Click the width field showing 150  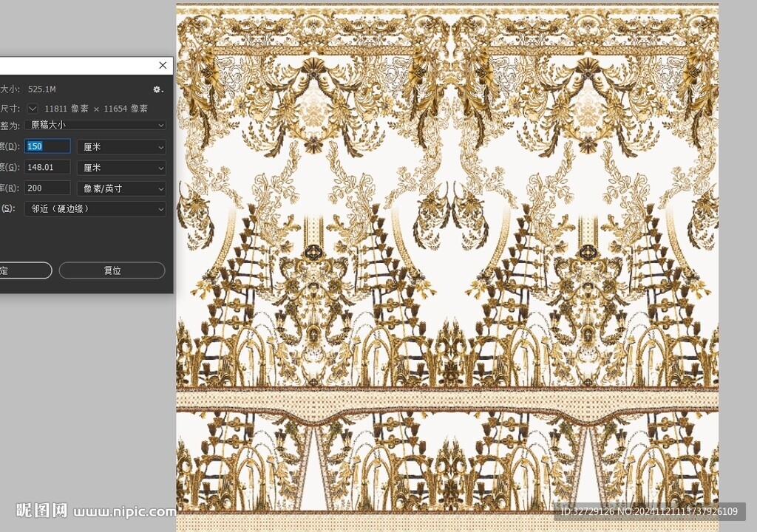pos(48,146)
